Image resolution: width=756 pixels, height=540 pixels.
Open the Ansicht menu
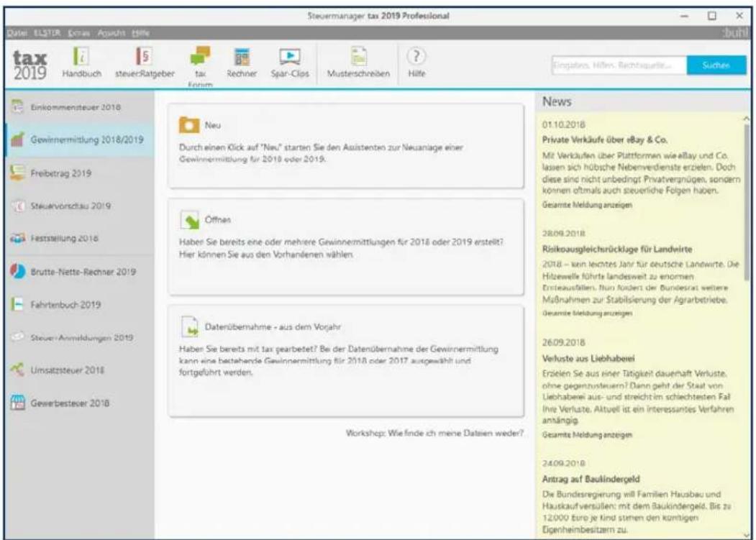click(111, 33)
